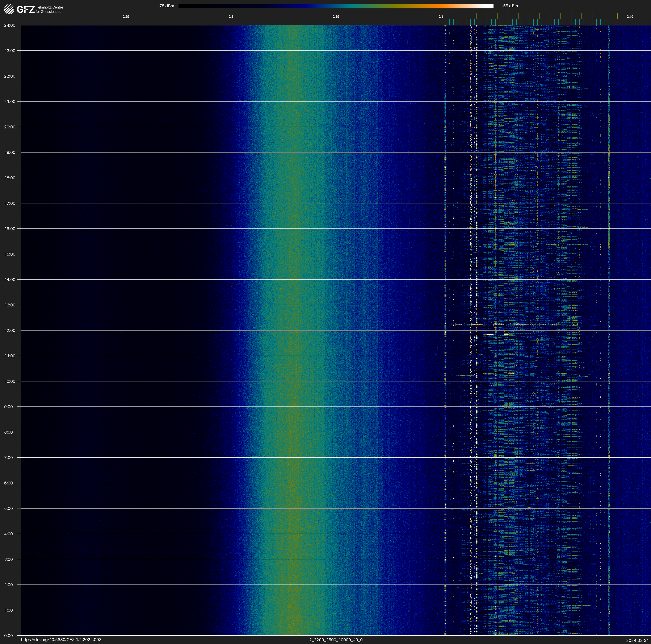Click the 12:00 time axis label
This screenshot has width=651, height=644.
point(10,330)
